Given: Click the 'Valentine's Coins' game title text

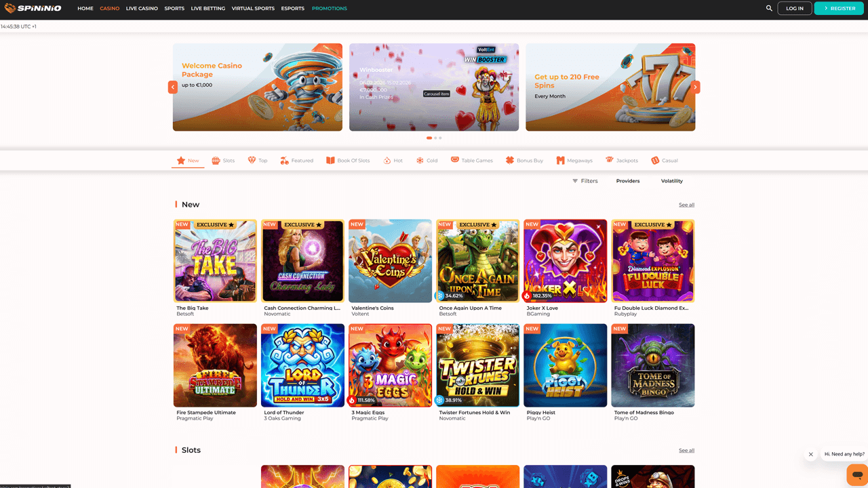Looking at the screenshot, I should pos(372,308).
